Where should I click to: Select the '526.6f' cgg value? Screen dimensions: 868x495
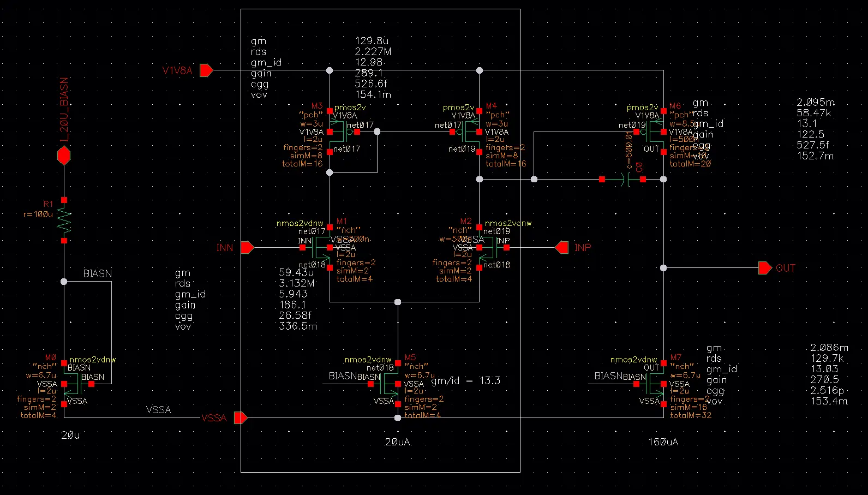pos(372,84)
